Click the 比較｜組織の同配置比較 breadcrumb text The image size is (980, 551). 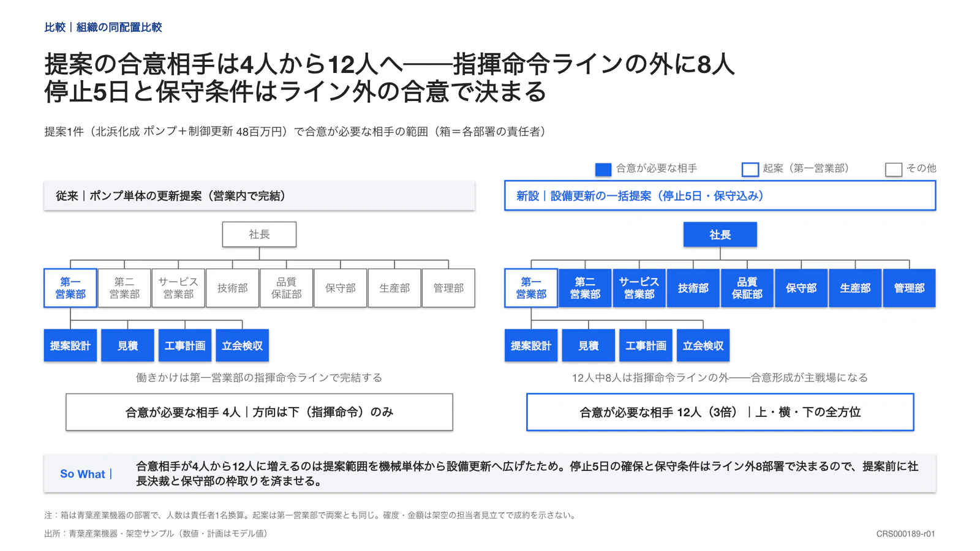[x=103, y=27]
